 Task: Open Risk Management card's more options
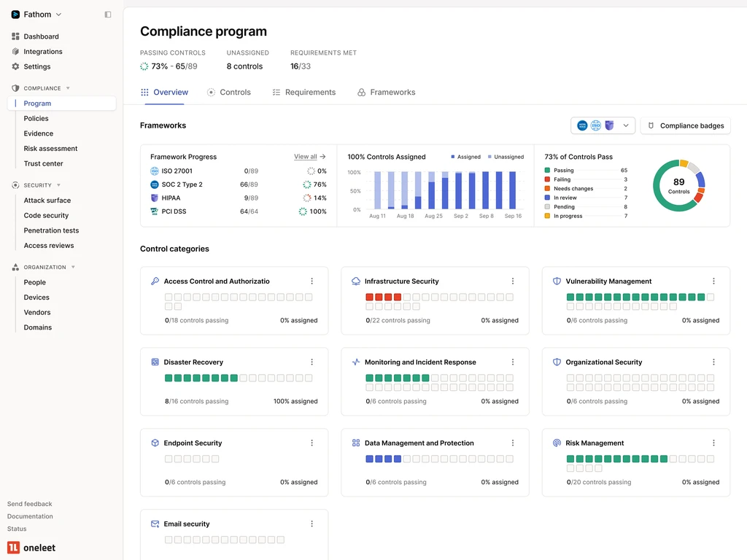(x=713, y=443)
